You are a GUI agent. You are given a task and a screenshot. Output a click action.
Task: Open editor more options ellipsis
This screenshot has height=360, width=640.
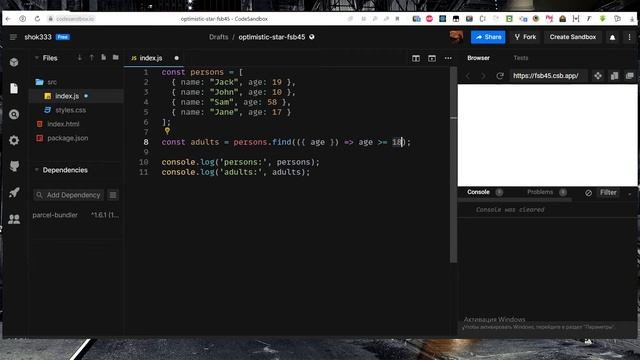point(448,58)
